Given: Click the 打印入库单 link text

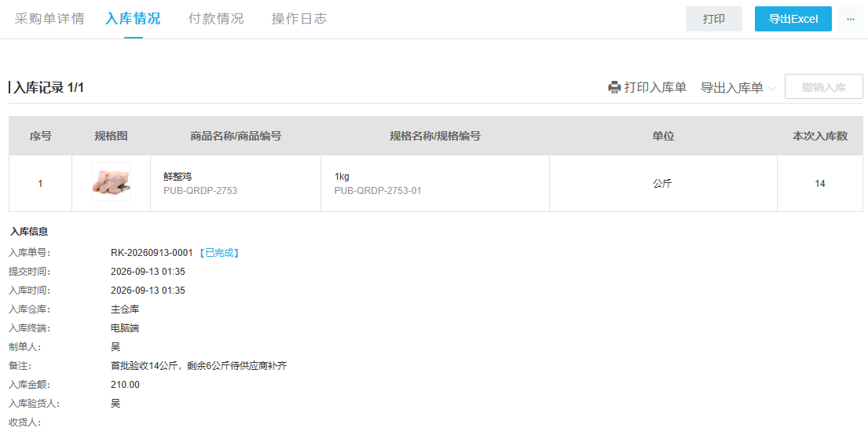Looking at the screenshot, I should point(655,87).
